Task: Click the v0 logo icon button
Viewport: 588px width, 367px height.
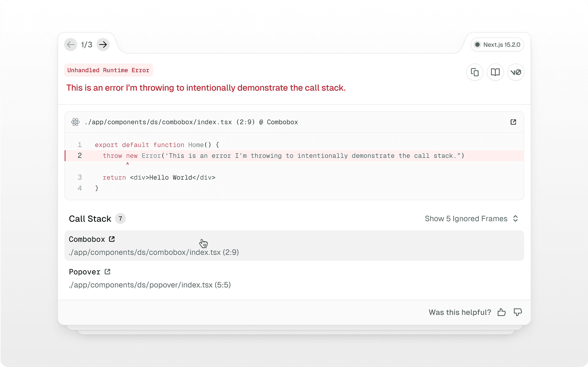Action: point(516,72)
